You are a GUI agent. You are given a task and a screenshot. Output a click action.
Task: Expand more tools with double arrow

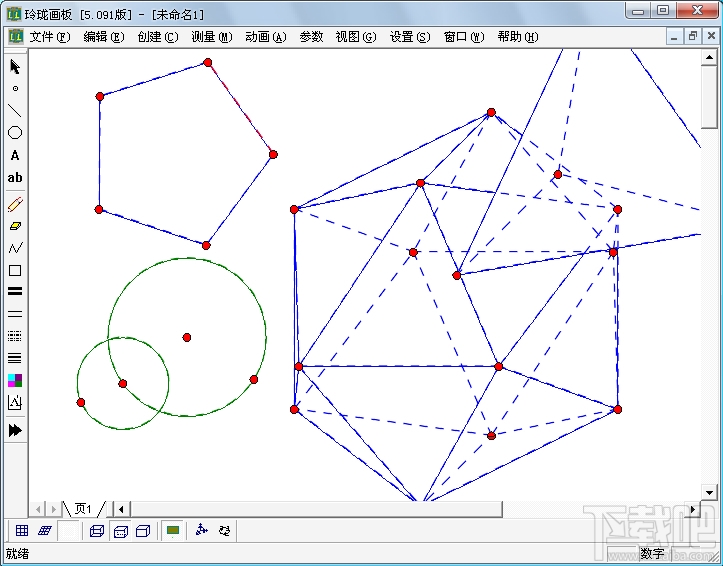(15, 430)
